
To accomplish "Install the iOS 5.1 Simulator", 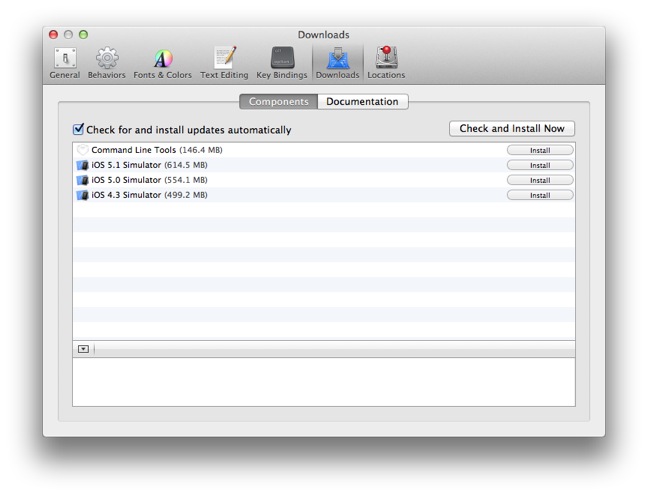I will [540, 165].
